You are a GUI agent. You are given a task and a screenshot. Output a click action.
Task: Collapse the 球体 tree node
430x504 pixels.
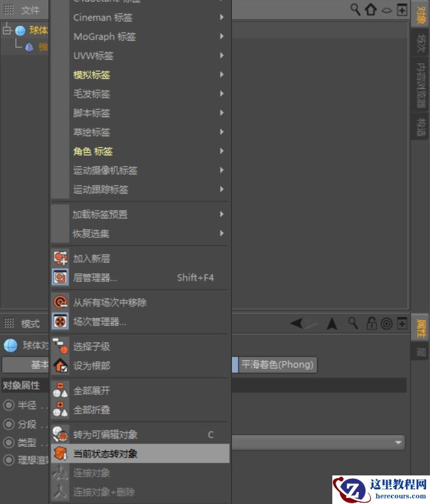pos(7,30)
